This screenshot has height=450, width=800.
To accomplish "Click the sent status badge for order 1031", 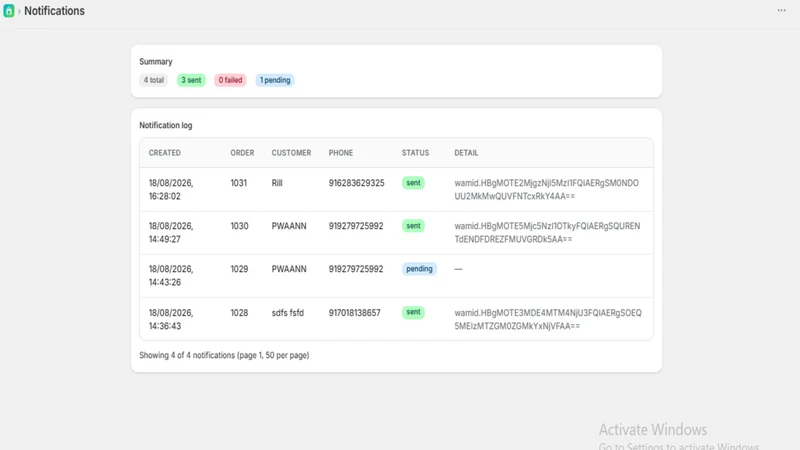I will (413, 183).
